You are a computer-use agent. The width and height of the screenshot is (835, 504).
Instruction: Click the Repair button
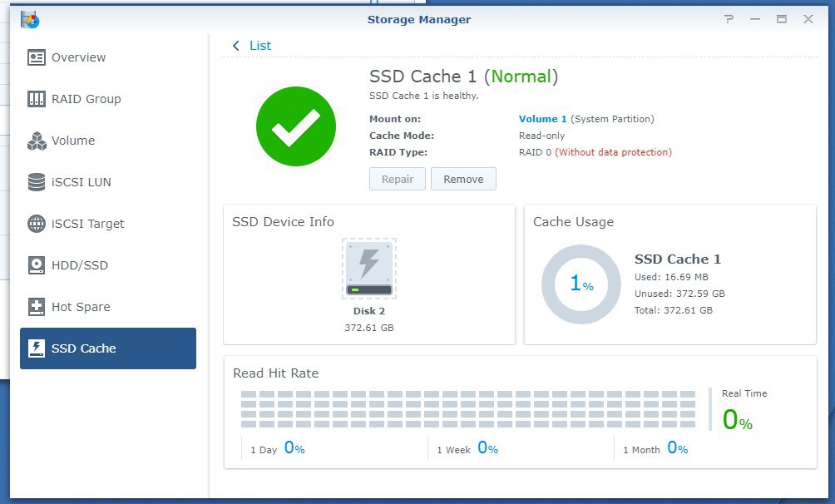[398, 179]
